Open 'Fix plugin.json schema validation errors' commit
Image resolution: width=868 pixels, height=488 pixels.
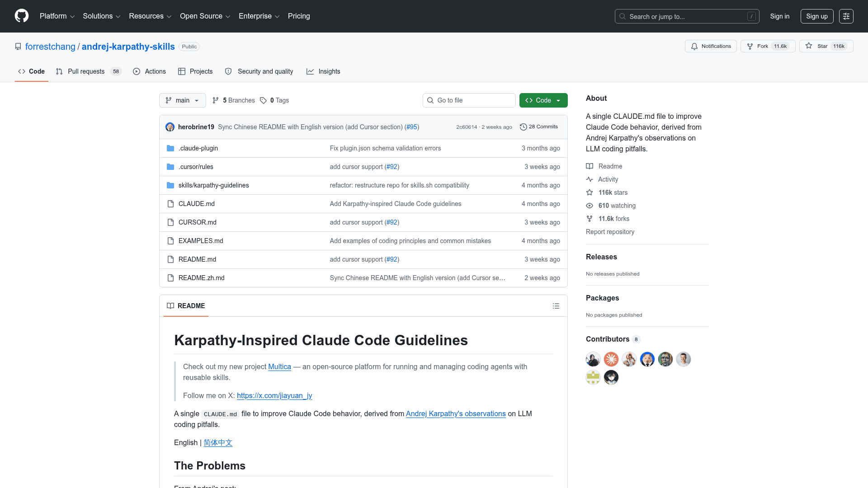pos(385,148)
